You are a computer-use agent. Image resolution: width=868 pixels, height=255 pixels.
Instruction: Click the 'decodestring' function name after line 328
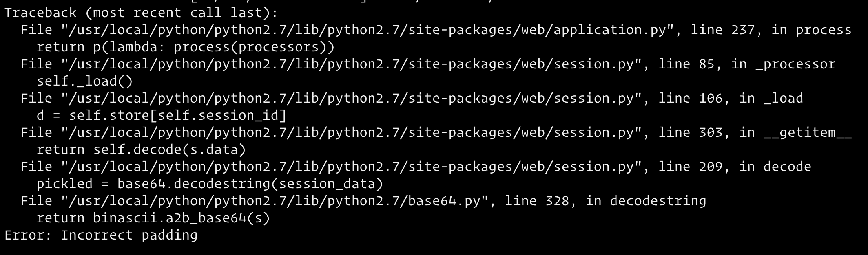(x=658, y=201)
